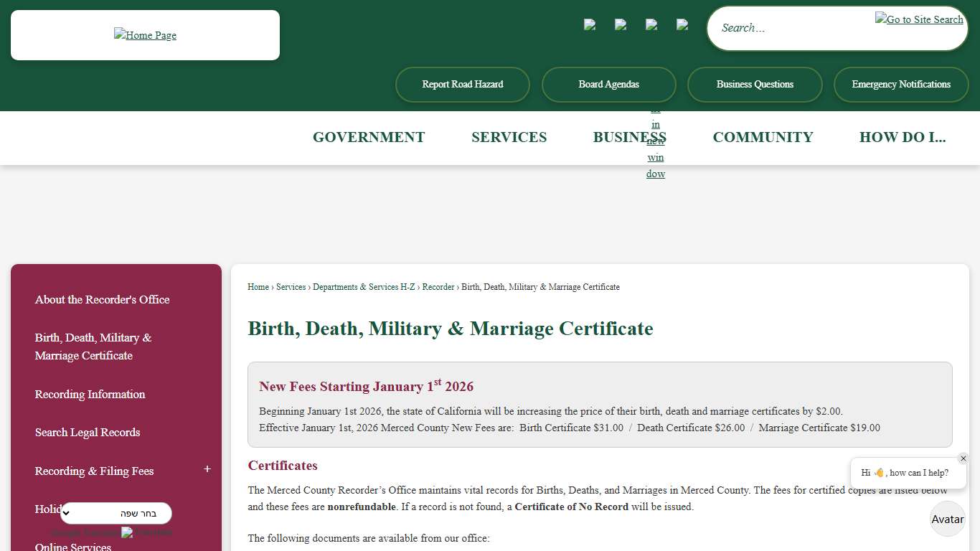Click the third social media icon in header

(x=651, y=26)
